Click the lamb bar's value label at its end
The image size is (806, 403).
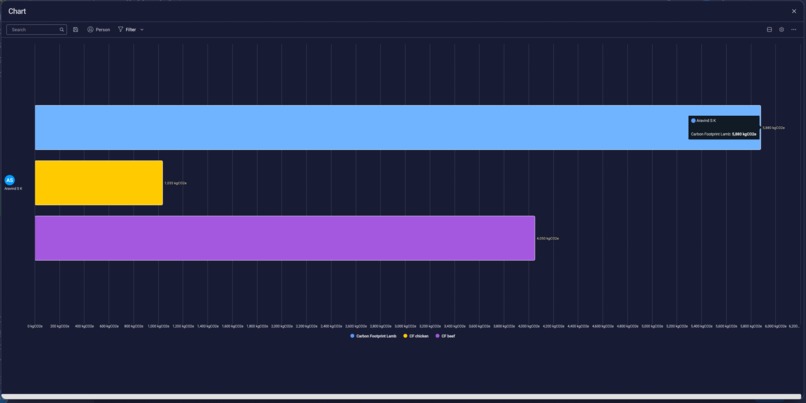[x=774, y=128]
